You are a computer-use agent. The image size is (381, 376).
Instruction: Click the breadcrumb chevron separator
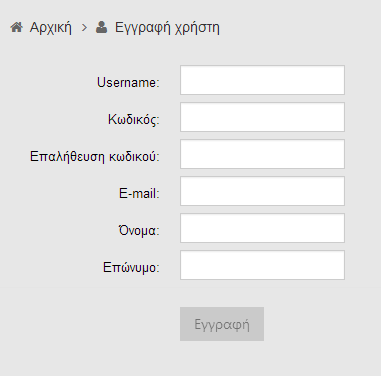84,28
